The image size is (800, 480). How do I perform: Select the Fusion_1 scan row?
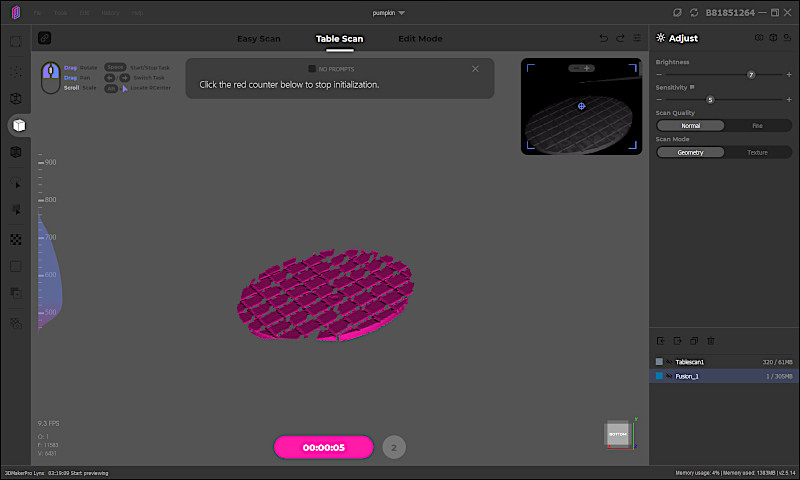point(723,376)
